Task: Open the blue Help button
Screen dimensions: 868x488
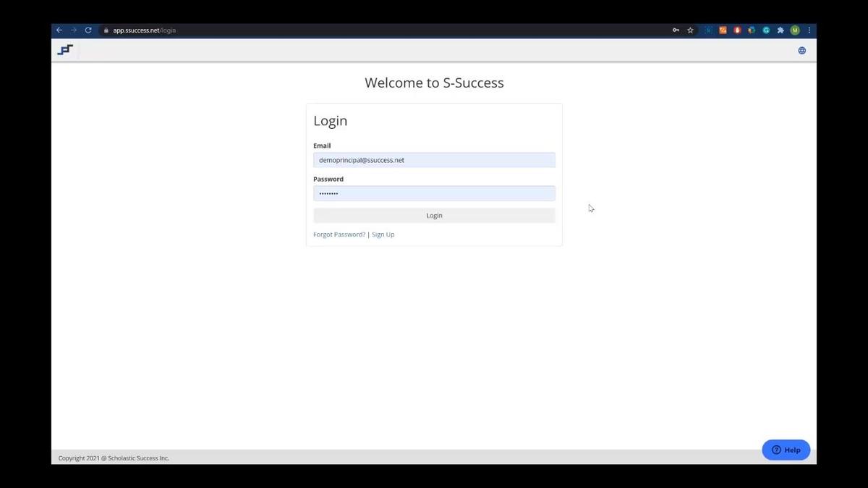Action: pyautogui.click(x=786, y=450)
